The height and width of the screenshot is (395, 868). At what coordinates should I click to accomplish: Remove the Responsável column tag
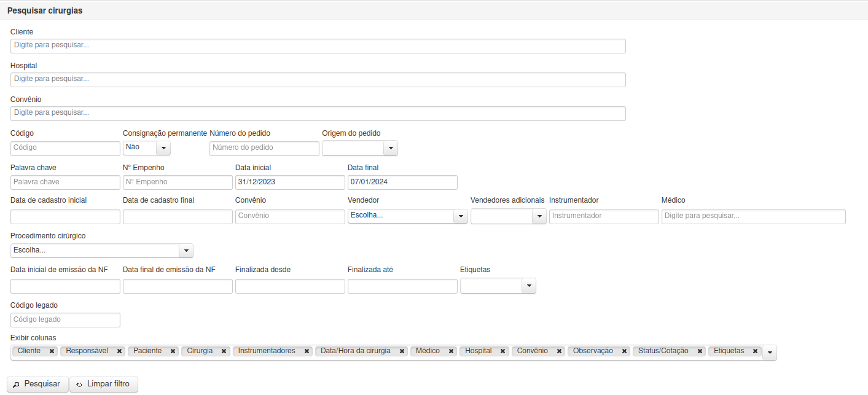[119, 351]
